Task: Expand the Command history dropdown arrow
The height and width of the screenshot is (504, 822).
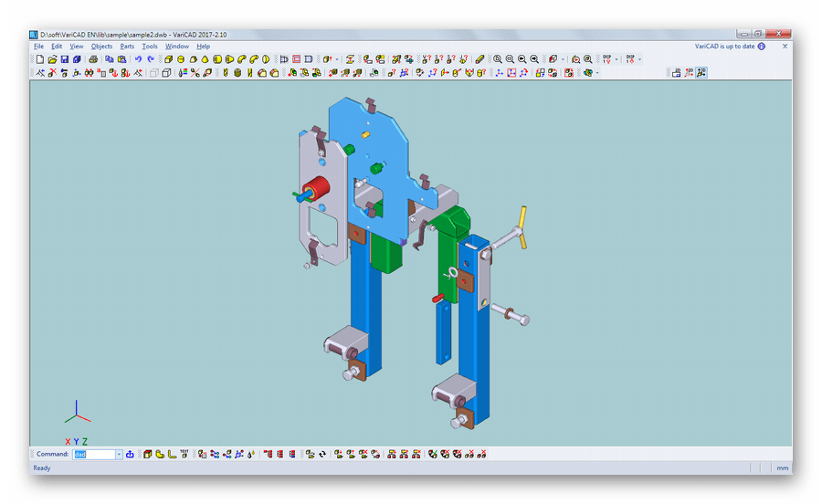Action: pos(119,454)
